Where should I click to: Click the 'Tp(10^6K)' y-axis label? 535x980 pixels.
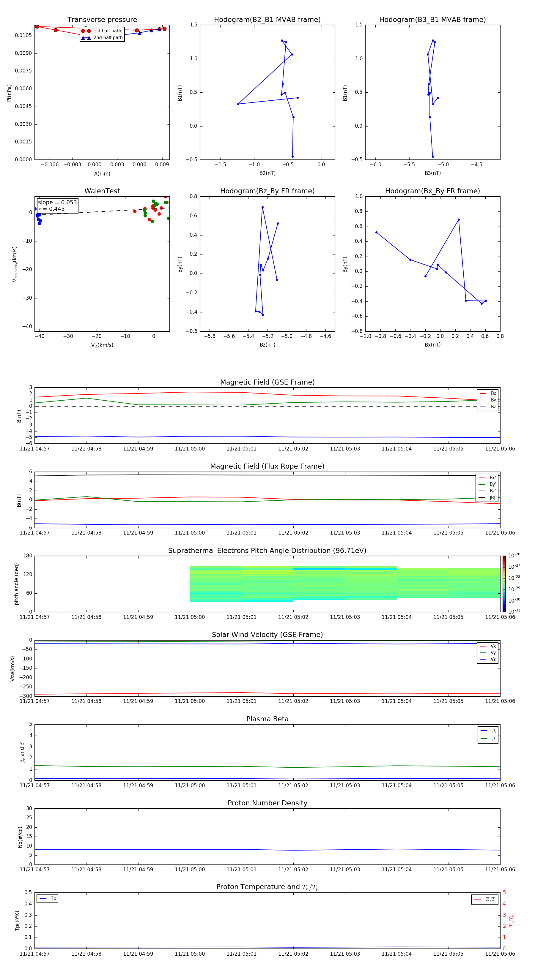[x=17, y=921]
